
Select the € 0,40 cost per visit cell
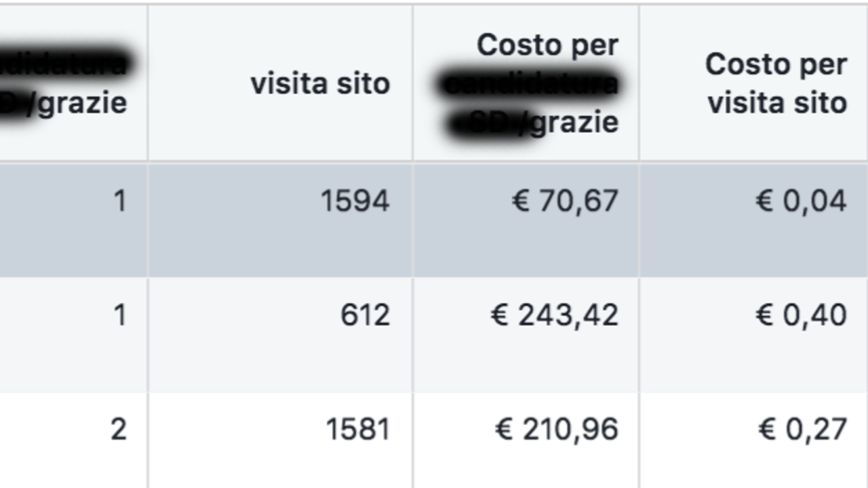[801, 315]
